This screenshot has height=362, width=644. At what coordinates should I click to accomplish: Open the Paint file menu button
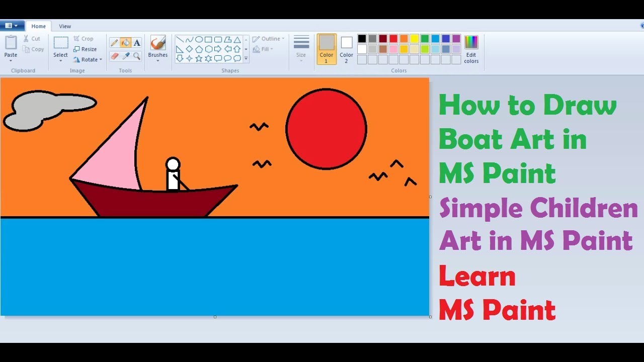(12, 26)
